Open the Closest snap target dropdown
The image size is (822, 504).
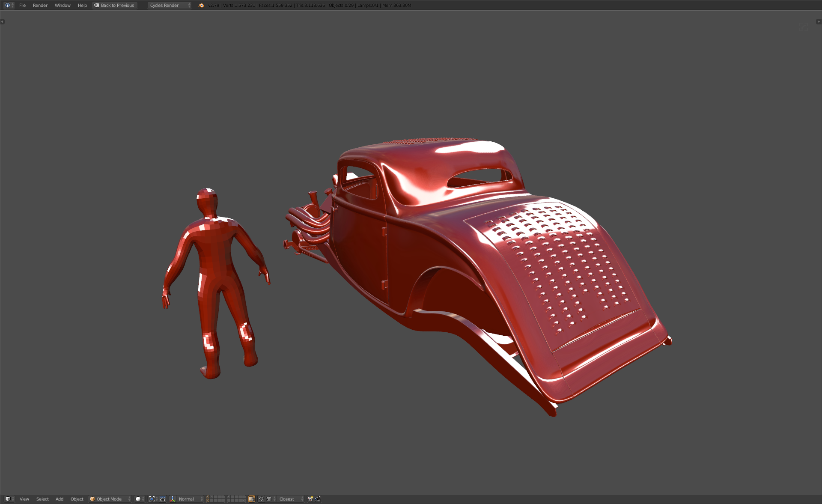click(x=291, y=499)
